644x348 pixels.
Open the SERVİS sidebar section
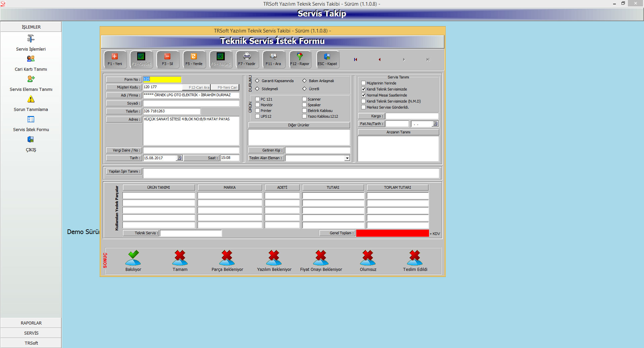click(x=31, y=333)
